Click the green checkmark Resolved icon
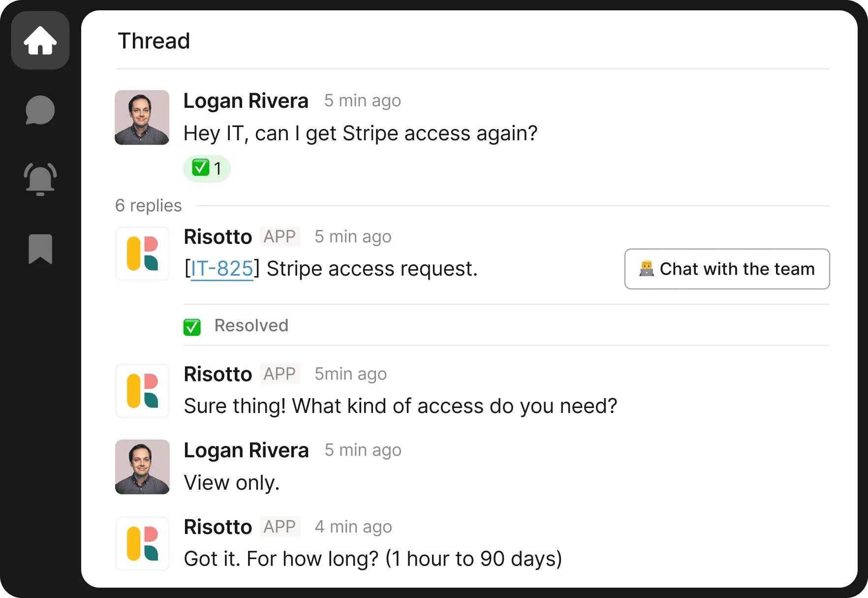The height and width of the screenshot is (598, 868). click(x=191, y=326)
